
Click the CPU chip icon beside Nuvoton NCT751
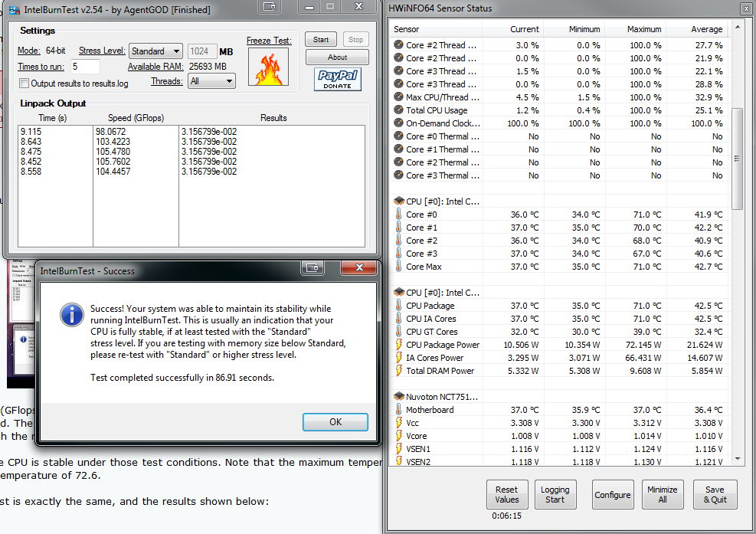(x=399, y=397)
